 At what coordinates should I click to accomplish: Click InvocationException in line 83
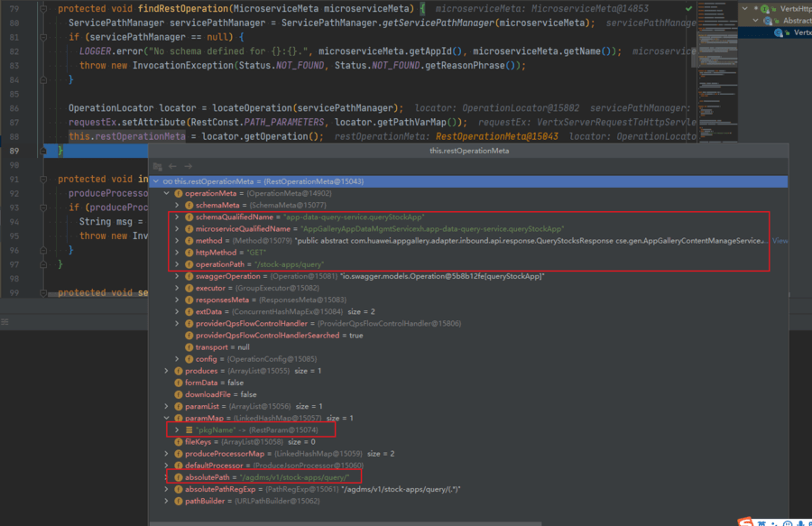183,66
